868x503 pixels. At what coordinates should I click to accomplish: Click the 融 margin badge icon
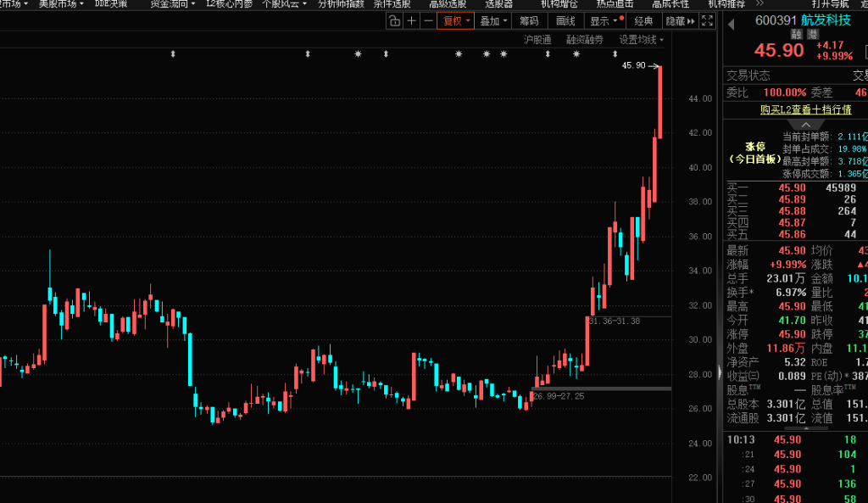click(x=796, y=35)
